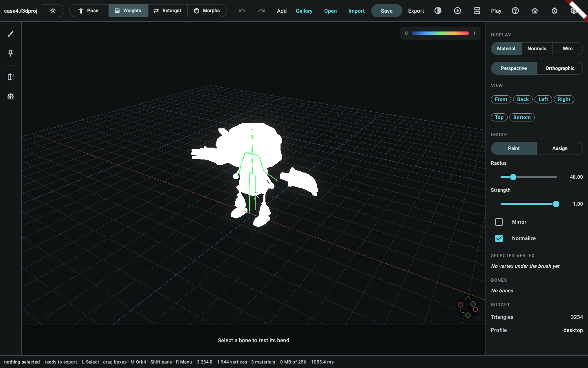Click Import in the top toolbar
Image resolution: width=588 pixels, height=368 pixels.
pyautogui.click(x=356, y=11)
